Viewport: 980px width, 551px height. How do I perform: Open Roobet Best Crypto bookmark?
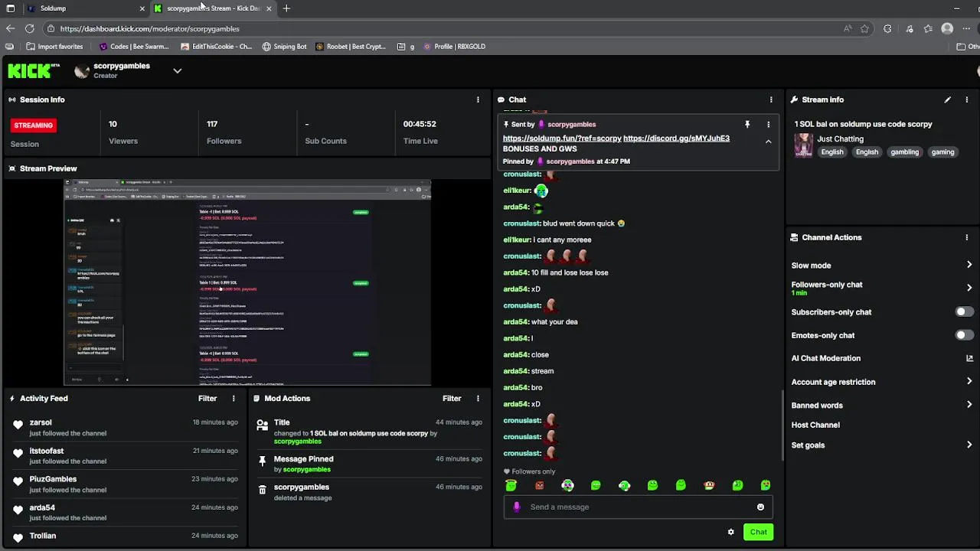[350, 46]
